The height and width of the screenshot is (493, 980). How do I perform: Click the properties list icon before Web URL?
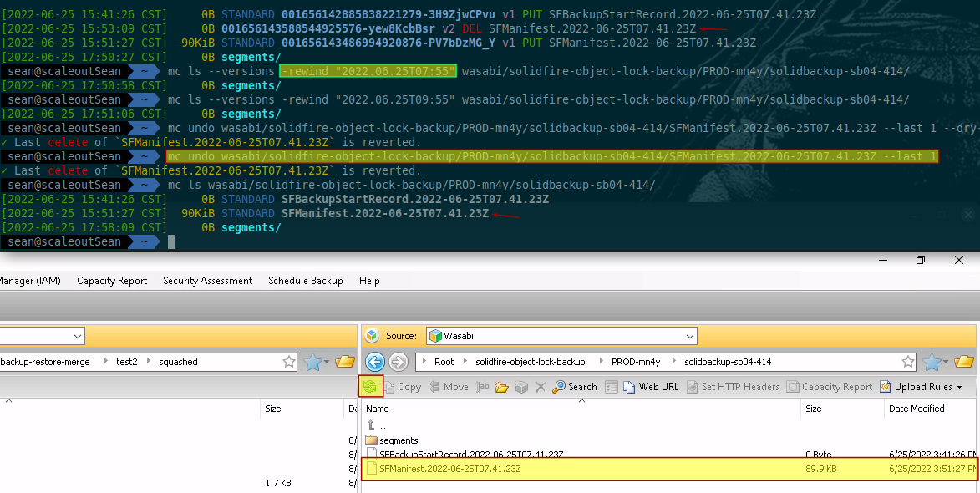[x=612, y=387]
